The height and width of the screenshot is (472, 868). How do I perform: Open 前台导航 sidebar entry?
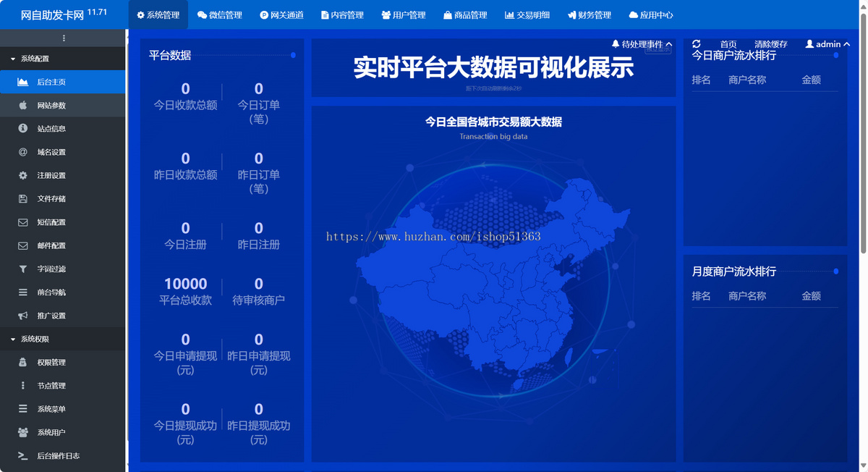63,292
